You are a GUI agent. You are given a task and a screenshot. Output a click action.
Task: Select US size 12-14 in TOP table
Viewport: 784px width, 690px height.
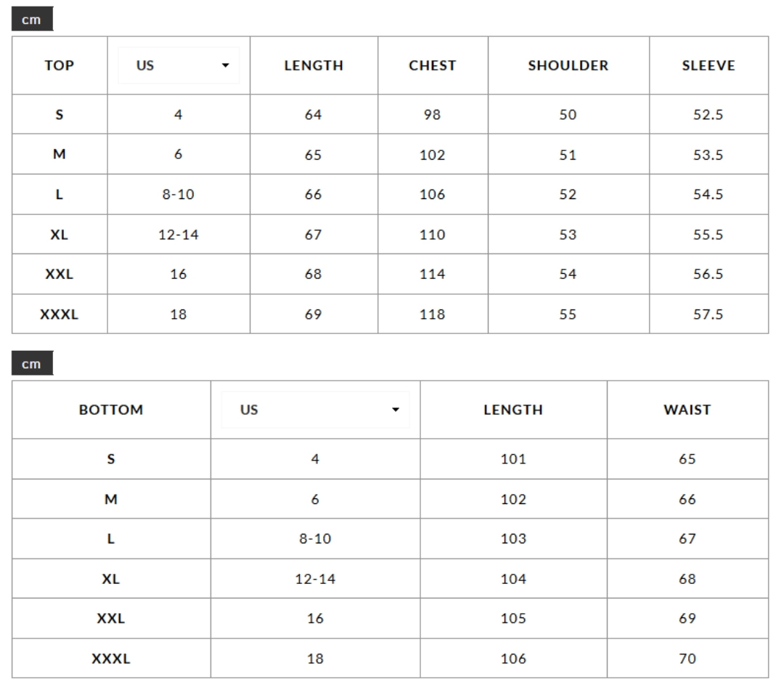tap(179, 235)
